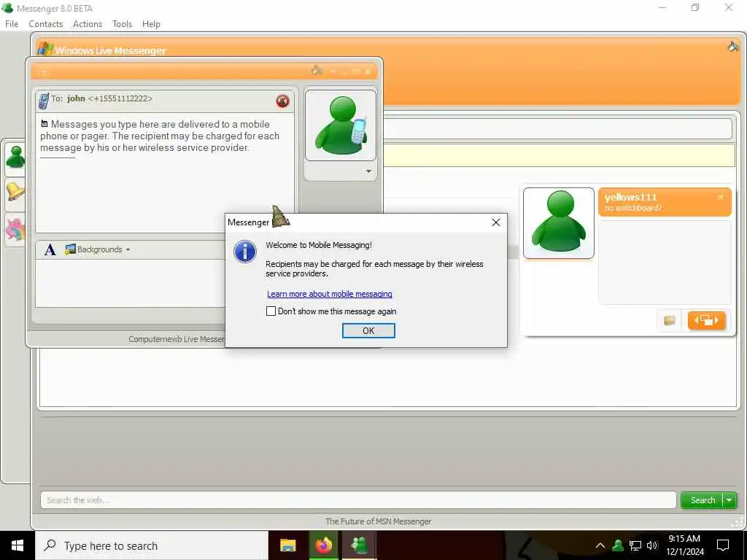The width and height of the screenshot is (747, 560).
Task: Click OK in the Mobile Messaging dialog
Action: pos(368,330)
